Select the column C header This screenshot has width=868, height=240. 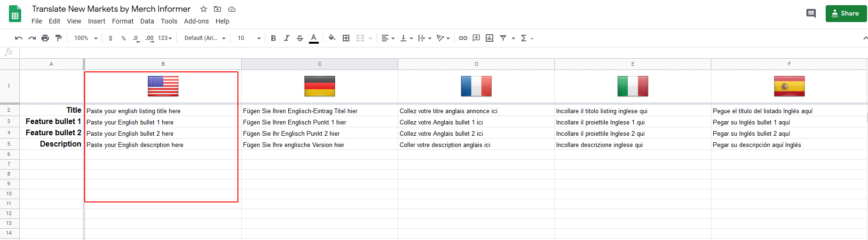[x=320, y=64]
